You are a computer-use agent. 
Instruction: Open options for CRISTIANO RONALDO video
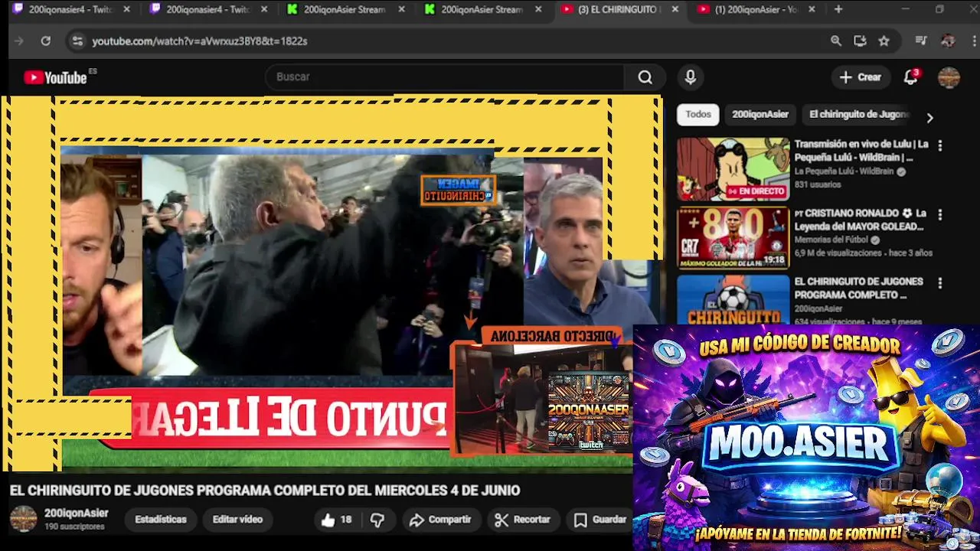click(x=940, y=214)
